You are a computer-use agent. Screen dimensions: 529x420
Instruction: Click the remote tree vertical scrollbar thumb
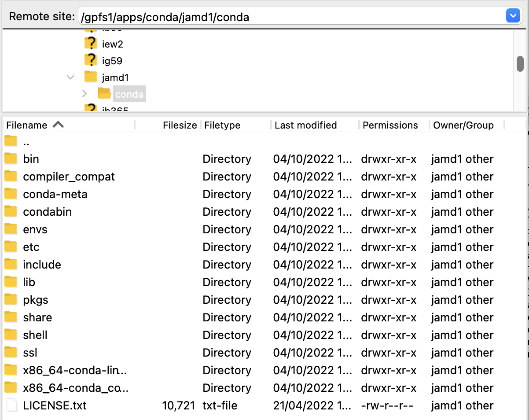coord(520,64)
